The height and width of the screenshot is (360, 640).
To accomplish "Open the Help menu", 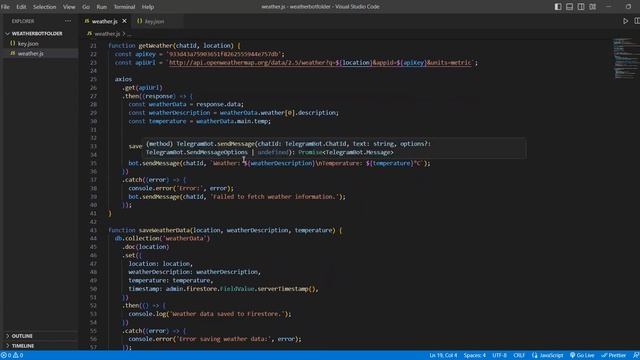I will (x=148, y=7).
